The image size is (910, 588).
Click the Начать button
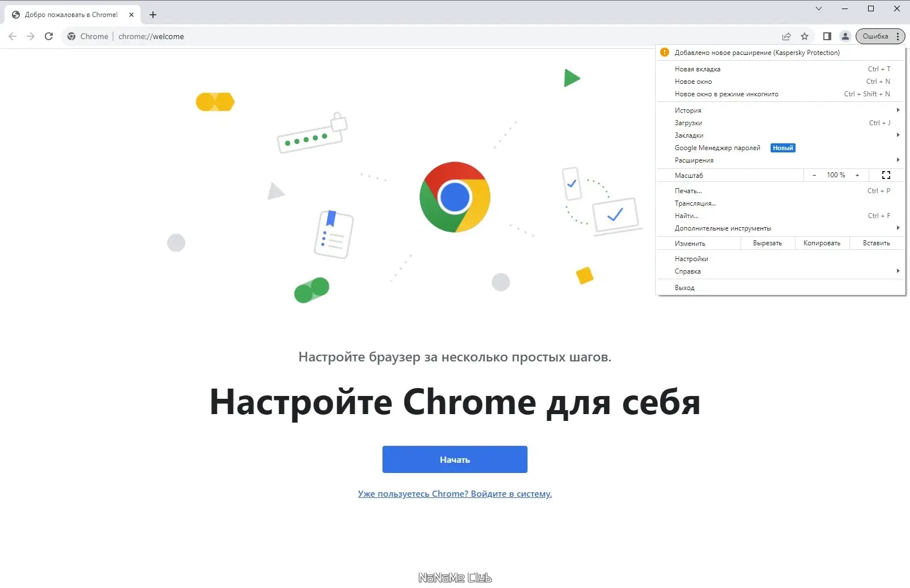click(454, 459)
